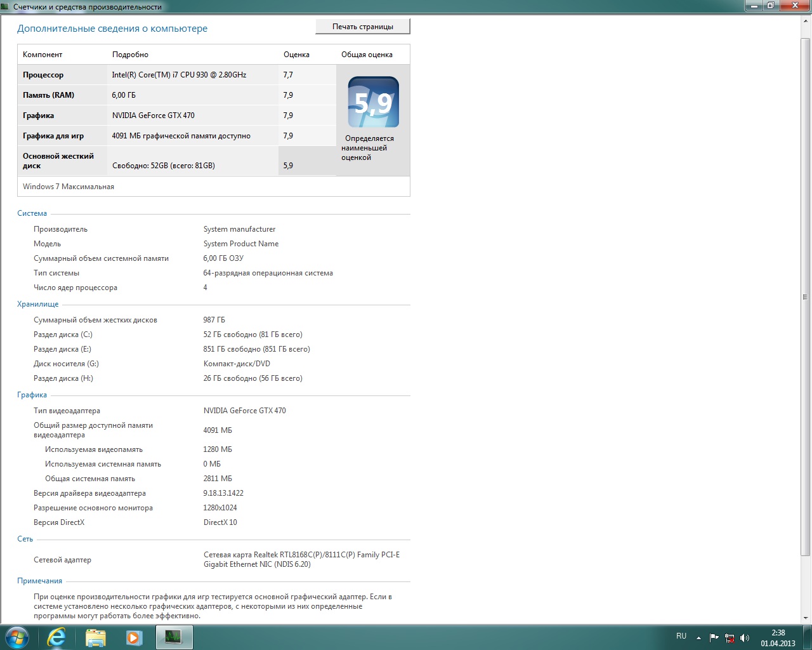The image size is (812, 650).
Task: Click DirectX 10 value
Action: 220,522
